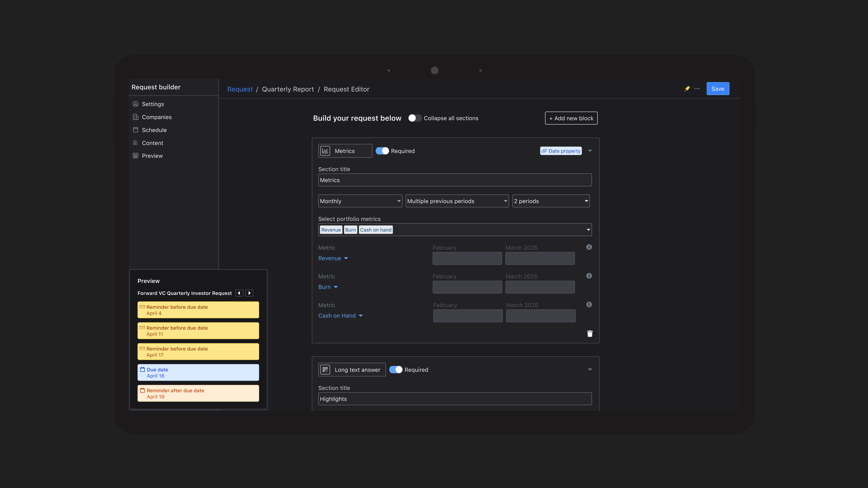Turn off Required on Long text answer

coord(396,370)
